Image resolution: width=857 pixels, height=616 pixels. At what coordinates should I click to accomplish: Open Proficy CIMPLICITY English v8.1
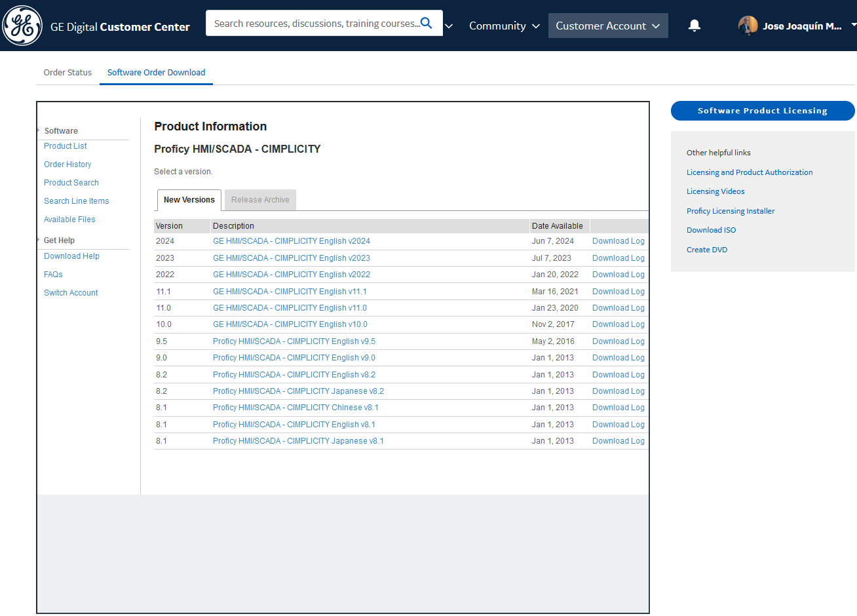pyautogui.click(x=294, y=425)
